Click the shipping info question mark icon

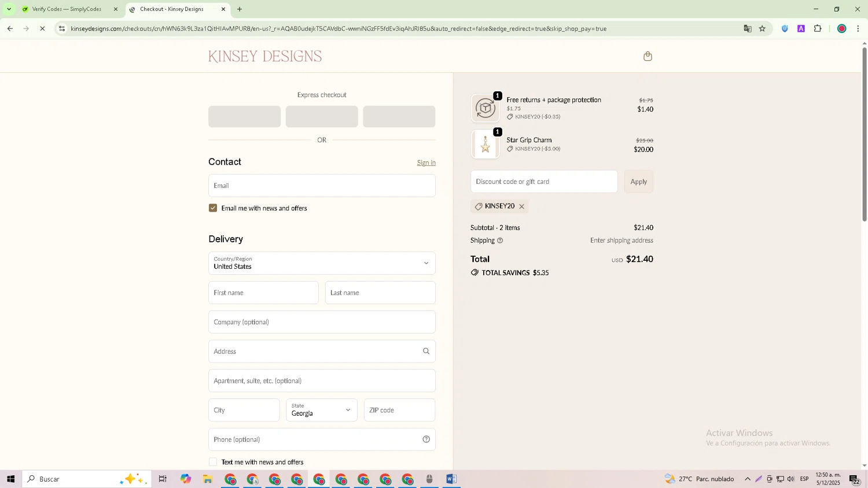pyautogui.click(x=500, y=241)
